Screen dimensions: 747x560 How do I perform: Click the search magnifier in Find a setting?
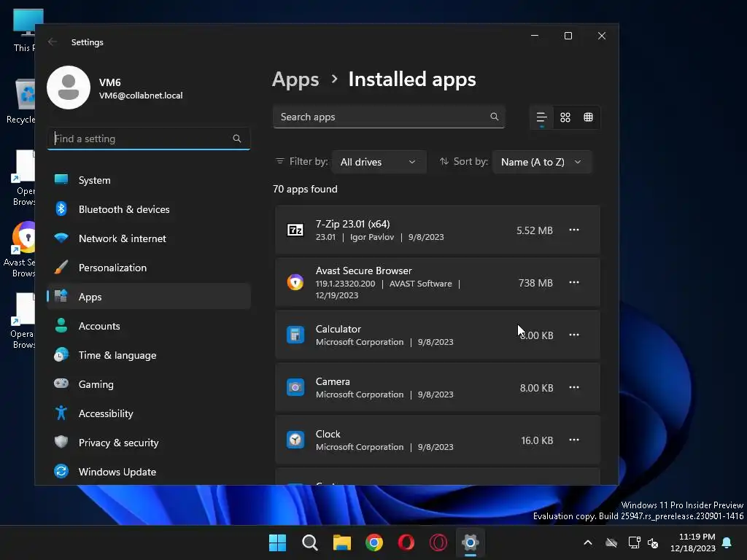pos(237,139)
